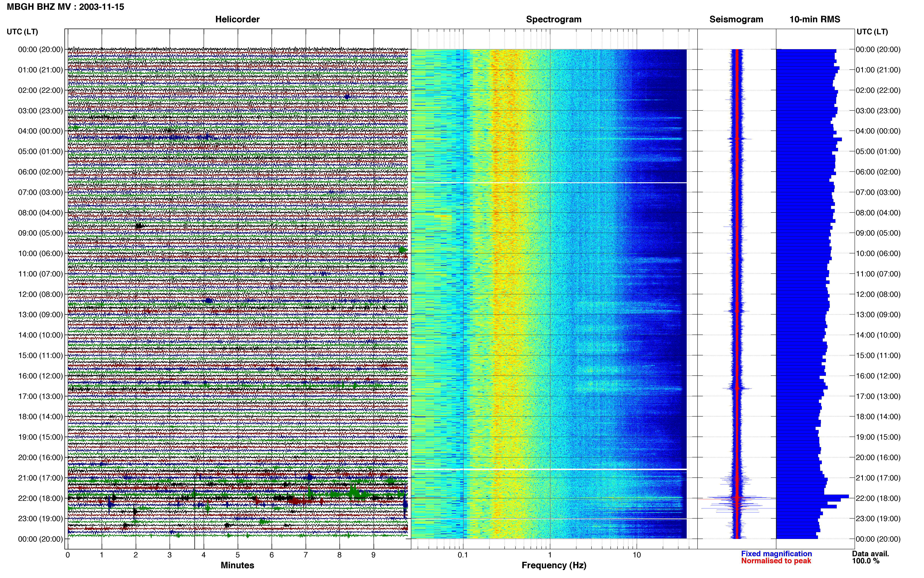Click left time label '09:00 (05:00)'
The image size is (924, 578).
pyautogui.click(x=41, y=233)
